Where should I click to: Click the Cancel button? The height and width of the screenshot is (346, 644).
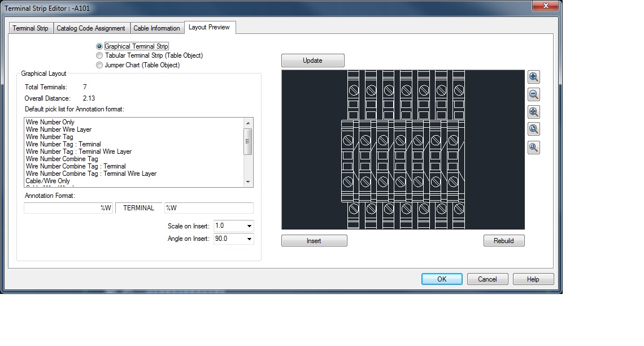pyautogui.click(x=487, y=279)
